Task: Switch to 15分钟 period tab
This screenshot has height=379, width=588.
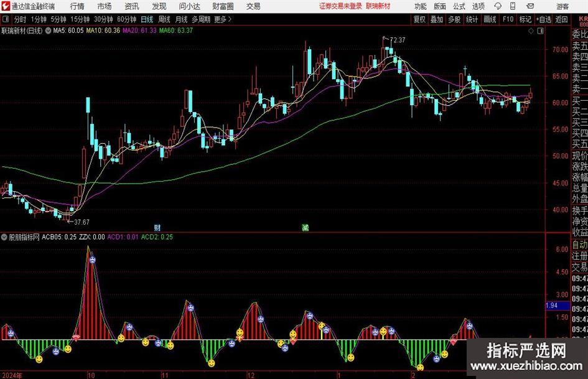Action: coord(80,19)
